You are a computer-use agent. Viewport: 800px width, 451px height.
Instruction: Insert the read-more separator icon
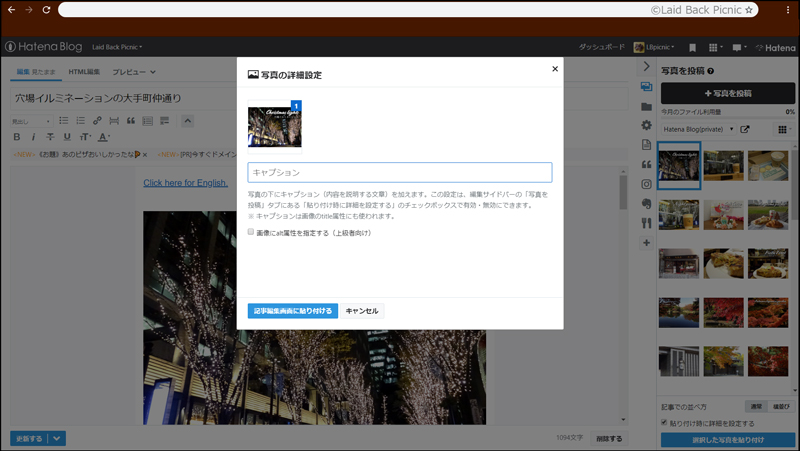[x=114, y=121]
